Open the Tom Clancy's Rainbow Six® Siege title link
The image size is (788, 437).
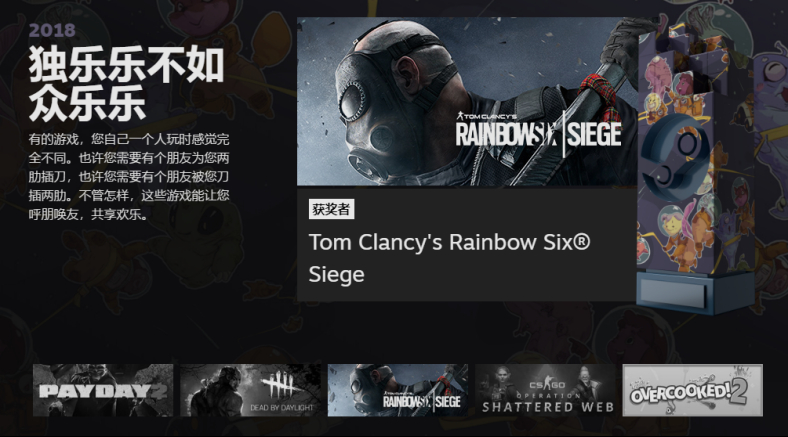click(x=449, y=258)
